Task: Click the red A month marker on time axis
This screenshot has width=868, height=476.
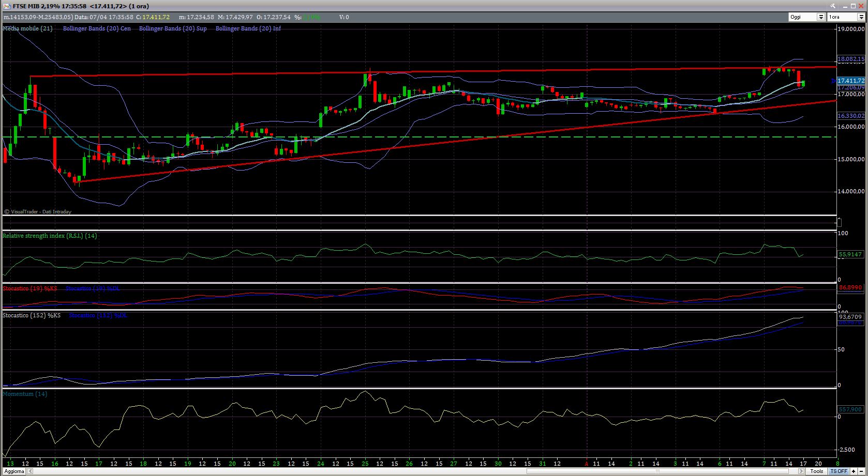Action: 587,464
